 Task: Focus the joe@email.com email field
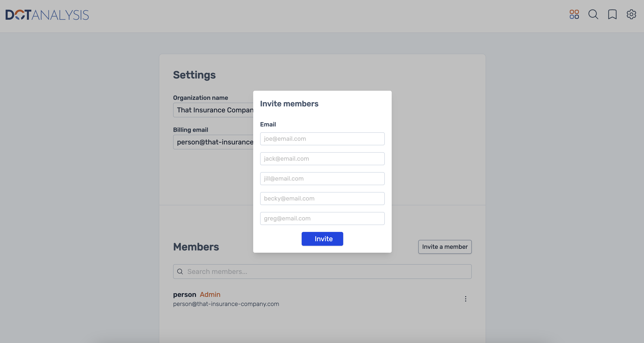pyautogui.click(x=322, y=139)
